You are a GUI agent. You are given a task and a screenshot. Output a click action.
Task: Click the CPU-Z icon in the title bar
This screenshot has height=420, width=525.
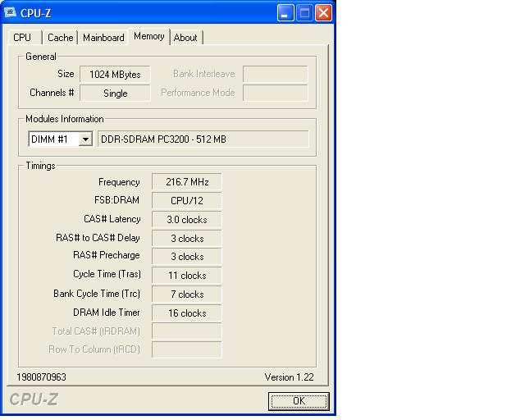pos(11,13)
